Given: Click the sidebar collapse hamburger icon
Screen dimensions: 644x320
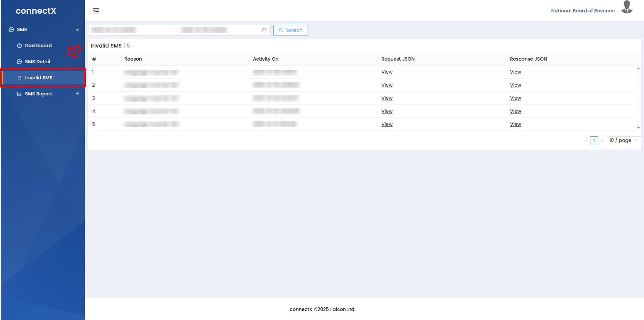Looking at the screenshot, I should [96, 11].
